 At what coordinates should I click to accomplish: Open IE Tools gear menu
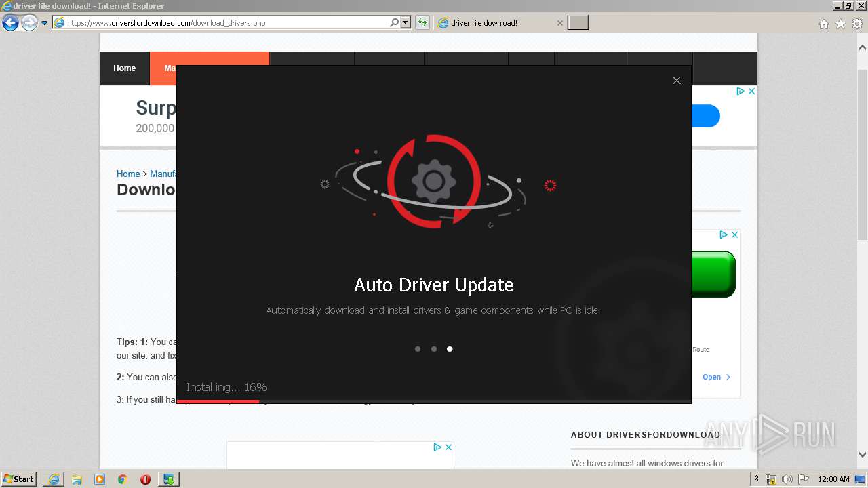pos(856,24)
